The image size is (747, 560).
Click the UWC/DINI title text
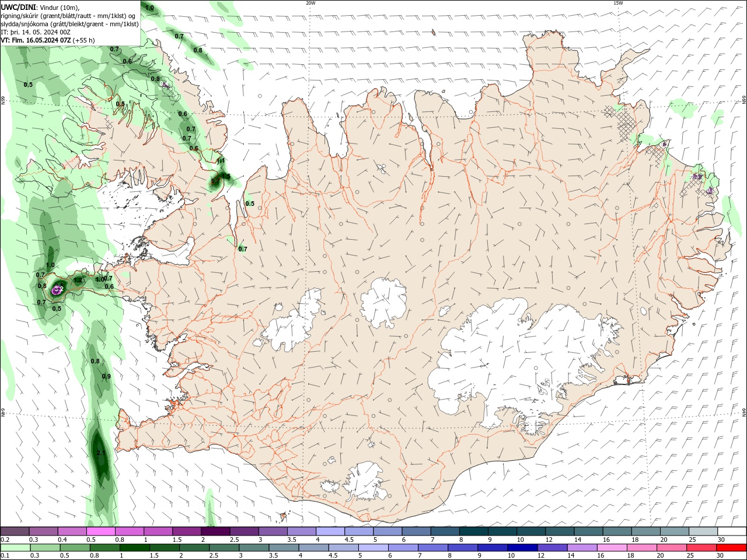point(18,7)
